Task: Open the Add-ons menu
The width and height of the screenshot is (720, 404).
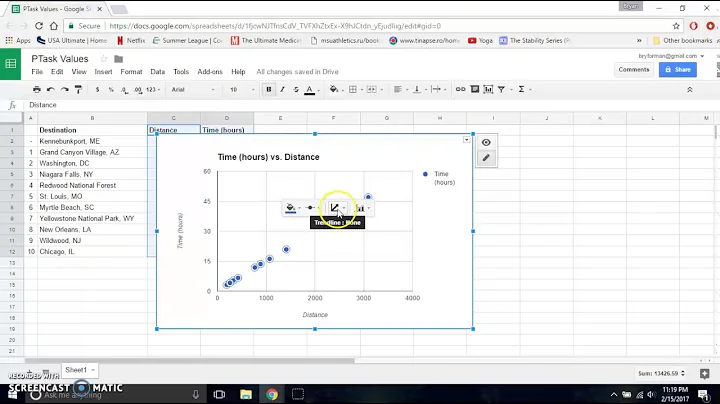Action: point(210,72)
